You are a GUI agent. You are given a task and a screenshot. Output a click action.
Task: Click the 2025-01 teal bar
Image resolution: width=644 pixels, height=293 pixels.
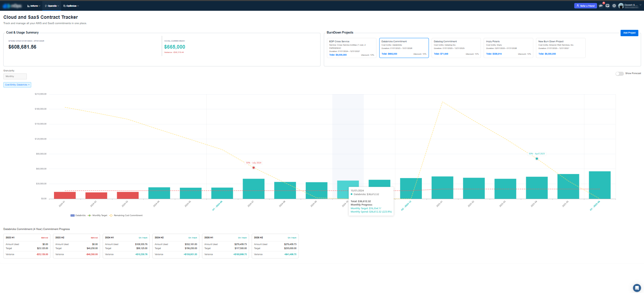442,188
